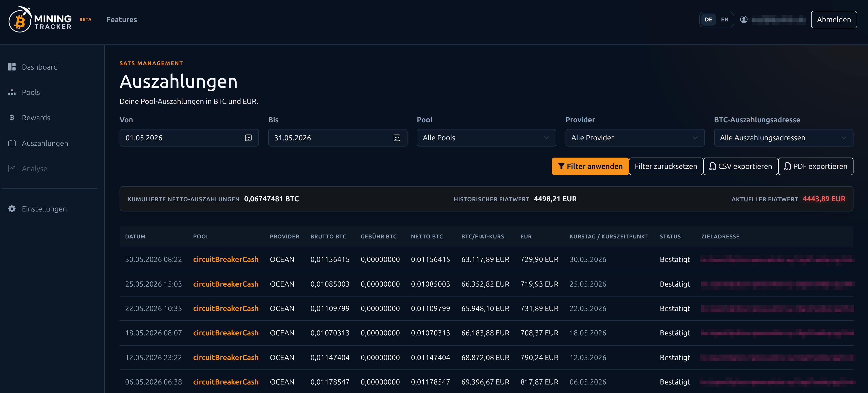
Task: Click the PDF file icon
Action: point(787,166)
